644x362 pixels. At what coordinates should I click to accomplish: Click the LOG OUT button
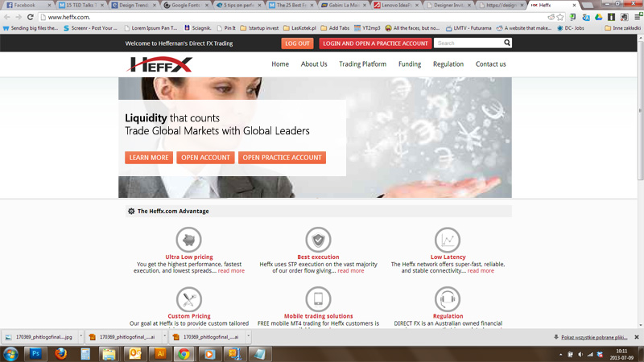[x=297, y=43]
